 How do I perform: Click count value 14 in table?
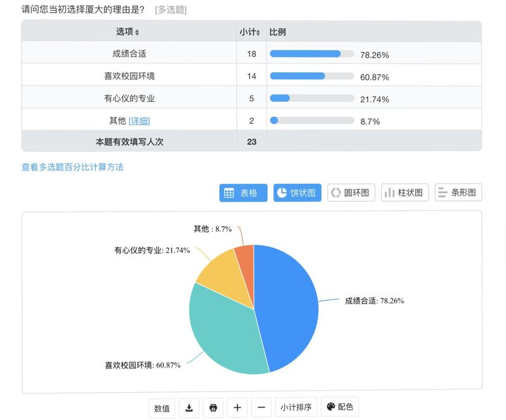point(251,76)
